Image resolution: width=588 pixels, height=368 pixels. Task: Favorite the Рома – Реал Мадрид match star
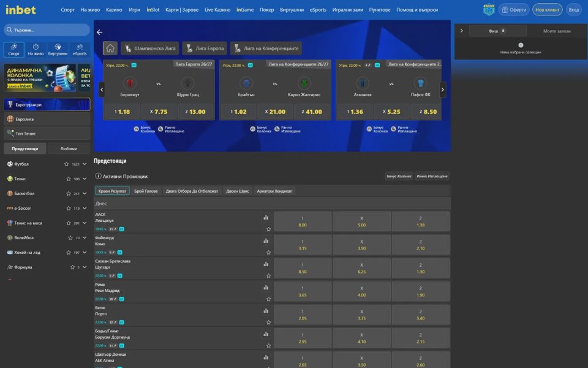point(268,299)
